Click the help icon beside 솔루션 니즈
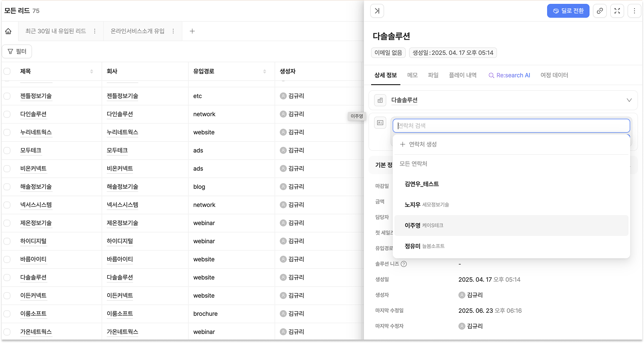 [x=404, y=264]
